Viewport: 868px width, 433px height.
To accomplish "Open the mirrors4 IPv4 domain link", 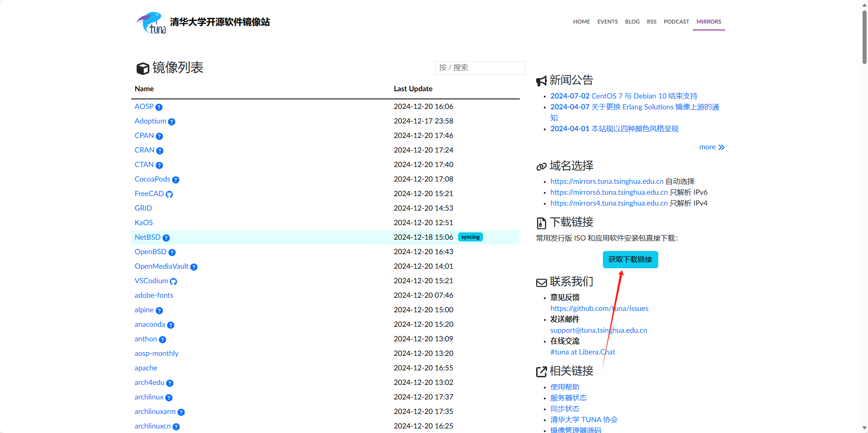I will (x=609, y=203).
